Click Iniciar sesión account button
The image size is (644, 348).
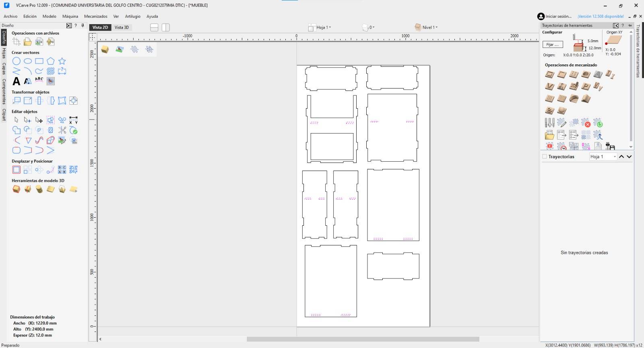click(555, 16)
